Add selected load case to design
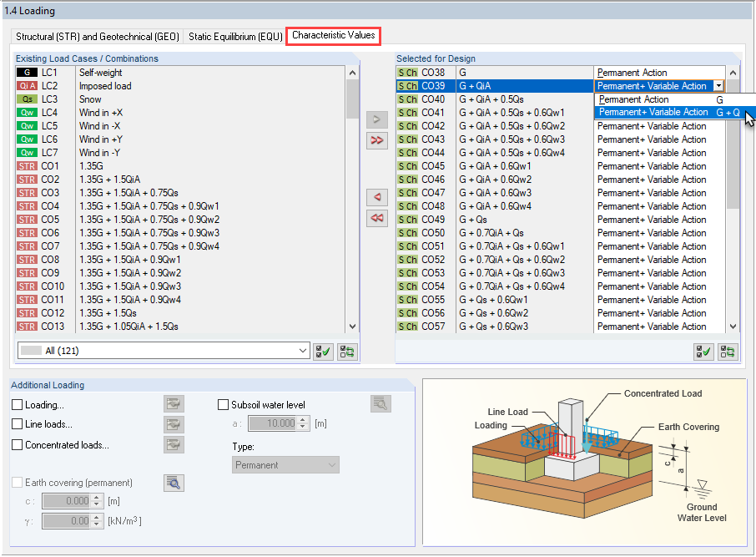756x557 pixels. click(x=376, y=119)
